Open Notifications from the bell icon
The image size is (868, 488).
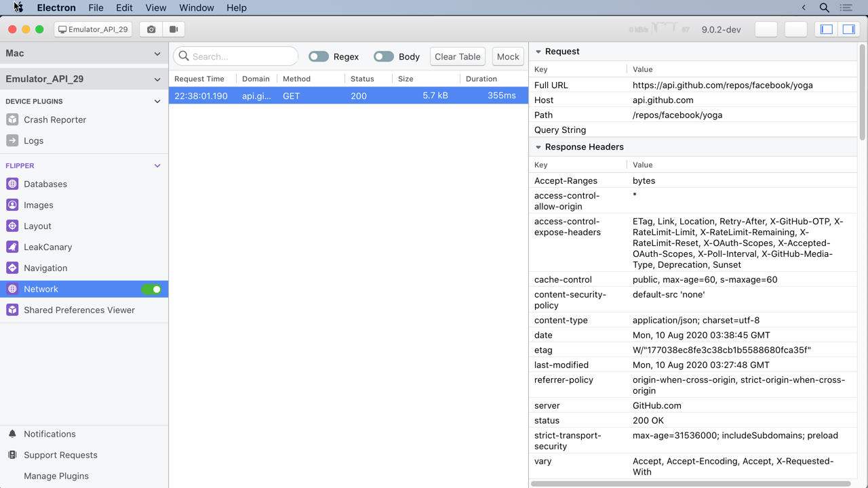tap(12, 434)
